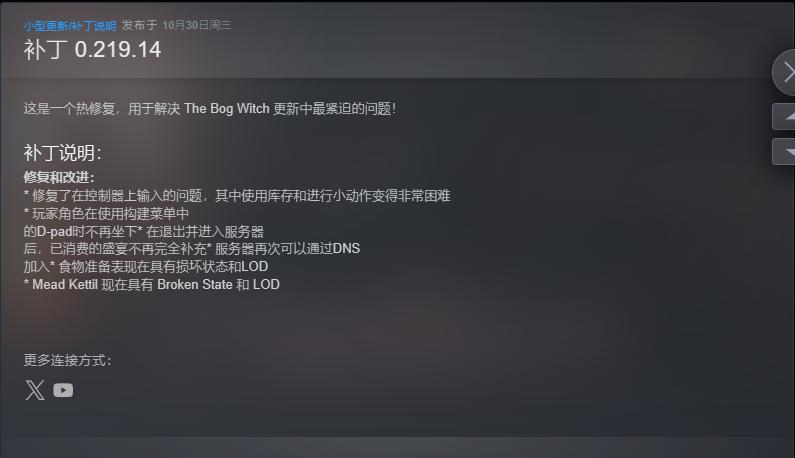Viewport: 795px width, 458px height.
Task: Select the 食物准备表 LOD line
Action: click(146, 266)
